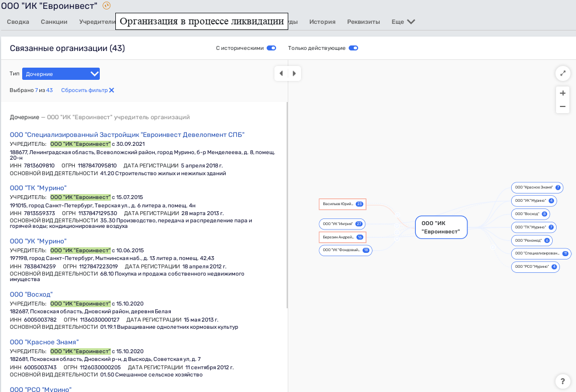Select the Березин Андрей graph node

(x=343, y=237)
